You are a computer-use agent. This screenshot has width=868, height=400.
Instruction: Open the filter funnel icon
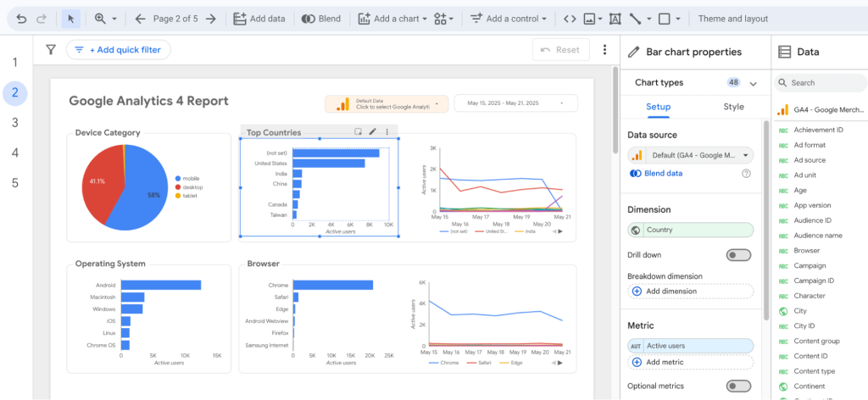[51, 50]
